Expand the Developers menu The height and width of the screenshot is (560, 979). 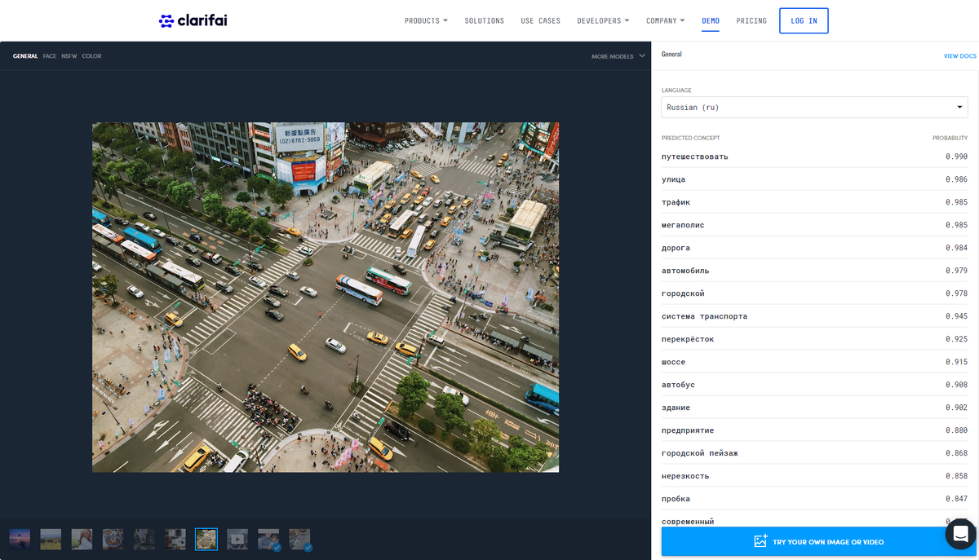tap(603, 20)
